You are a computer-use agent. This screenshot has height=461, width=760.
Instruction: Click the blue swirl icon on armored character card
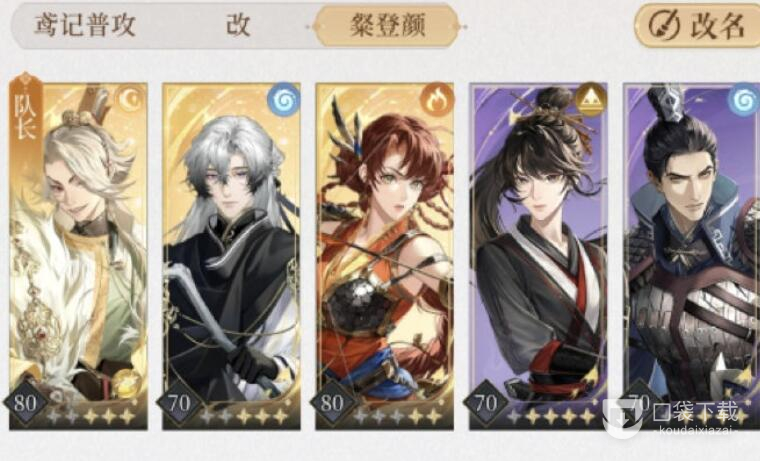[743, 100]
